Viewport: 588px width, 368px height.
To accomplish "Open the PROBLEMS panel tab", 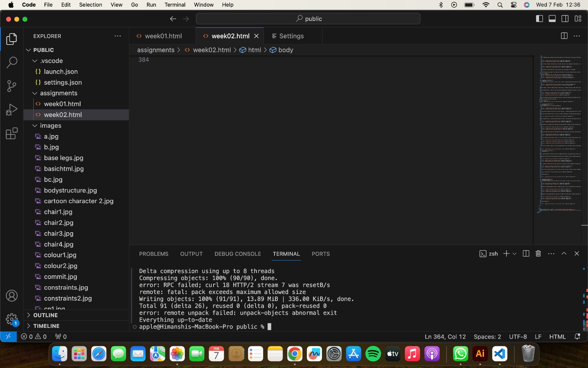I will pos(154,254).
